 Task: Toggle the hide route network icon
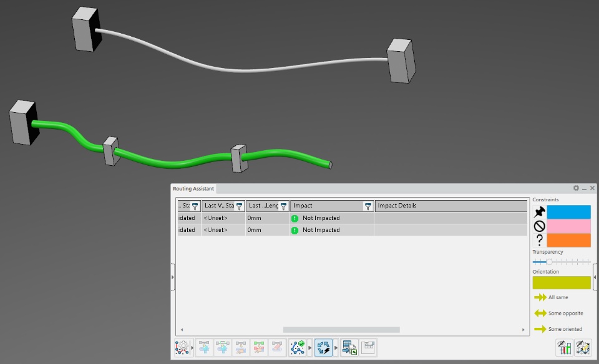[583, 348]
